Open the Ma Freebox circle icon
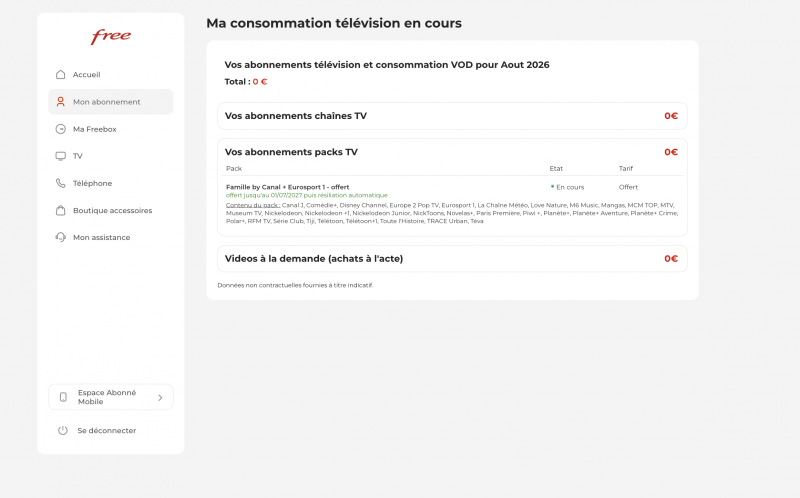 click(61, 129)
